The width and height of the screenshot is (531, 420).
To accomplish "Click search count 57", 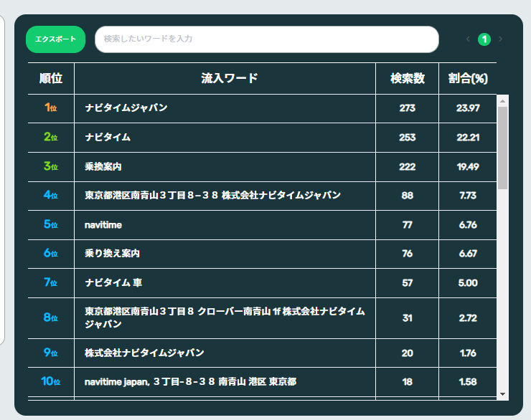I will coord(408,283).
